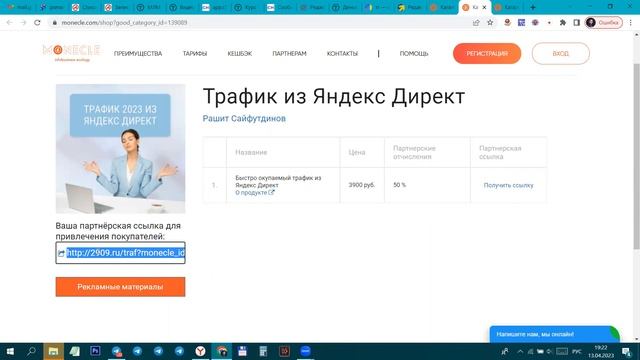This screenshot has width=640, height=360.
Task: Open the notifications center icon
Action: click(x=627, y=351)
